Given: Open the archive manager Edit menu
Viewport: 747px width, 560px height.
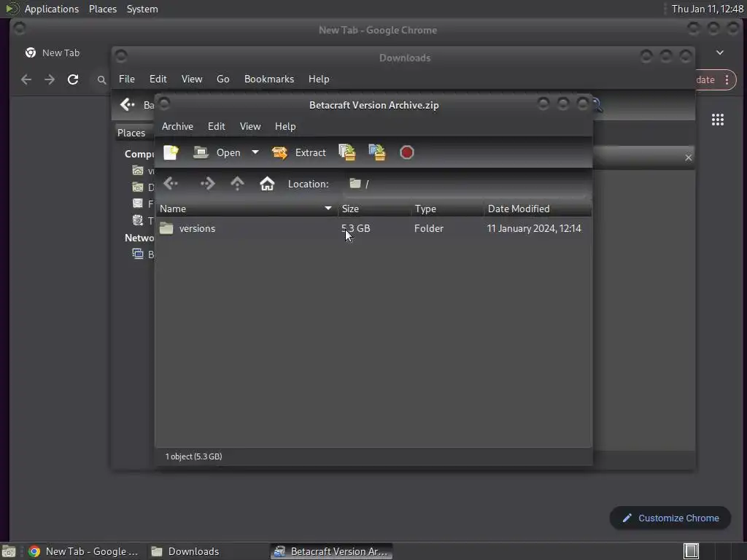Looking at the screenshot, I should [216, 126].
